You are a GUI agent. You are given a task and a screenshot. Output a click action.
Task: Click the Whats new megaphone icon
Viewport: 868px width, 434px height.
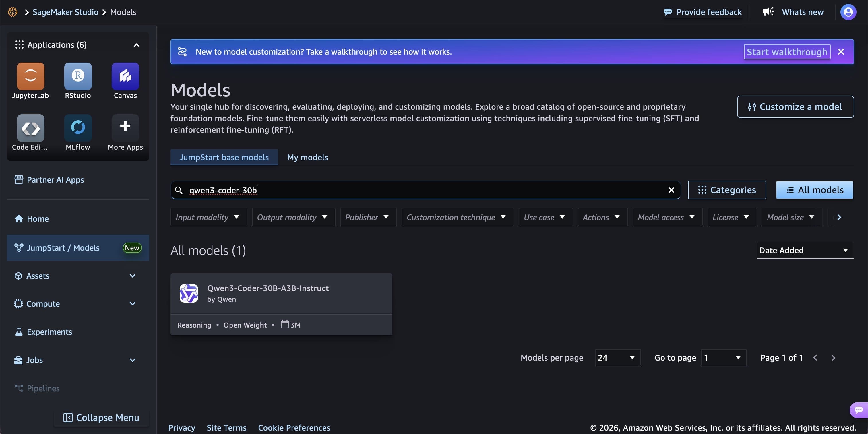click(768, 12)
